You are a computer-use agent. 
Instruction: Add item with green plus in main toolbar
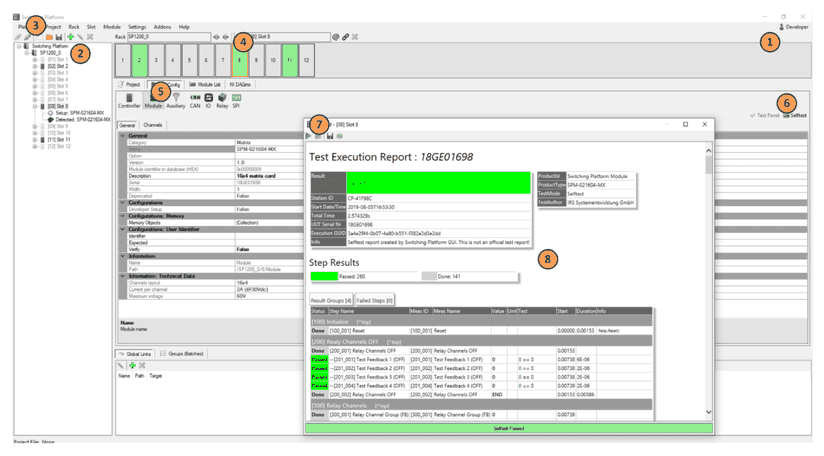pyautogui.click(x=70, y=37)
